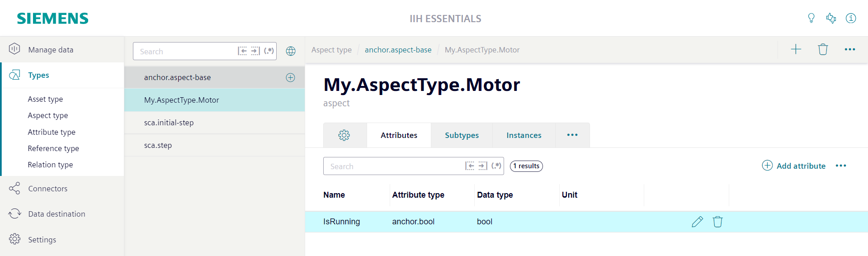Click the Data type column header
868x256 pixels.
tap(495, 195)
